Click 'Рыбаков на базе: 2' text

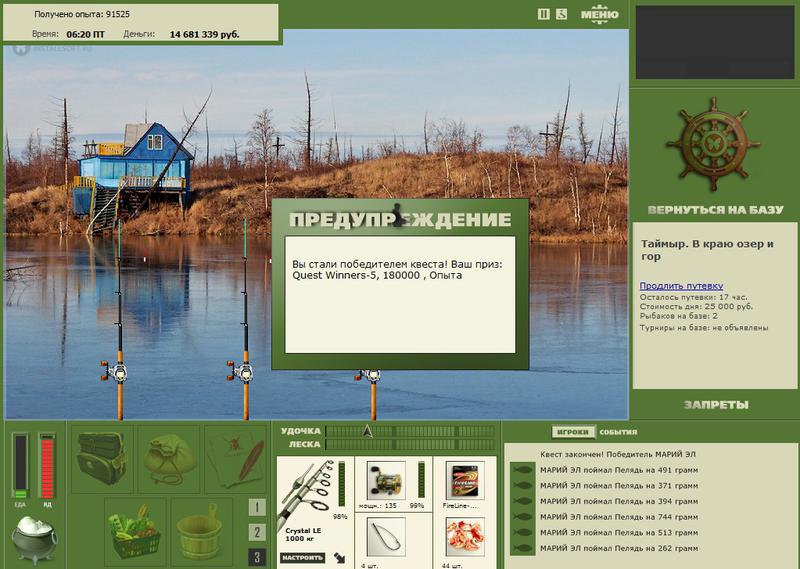click(679, 316)
